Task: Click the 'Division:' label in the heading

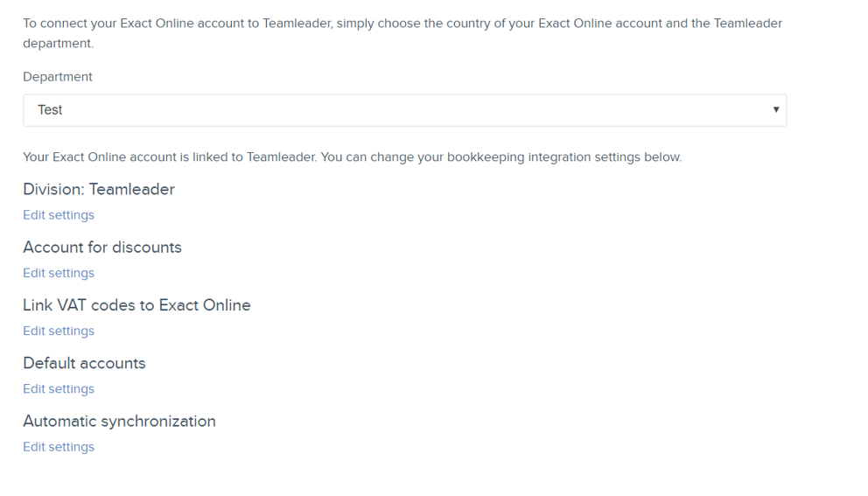Action: (53, 189)
